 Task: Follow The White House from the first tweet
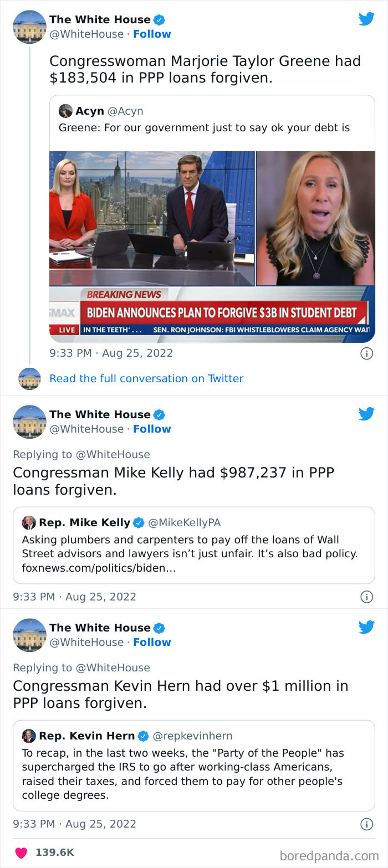[x=152, y=34]
